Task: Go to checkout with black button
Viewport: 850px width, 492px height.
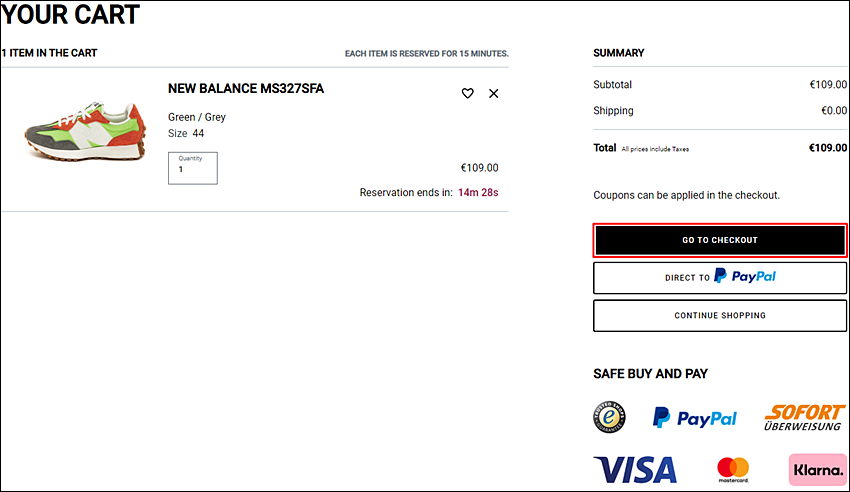Action: click(x=719, y=240)
